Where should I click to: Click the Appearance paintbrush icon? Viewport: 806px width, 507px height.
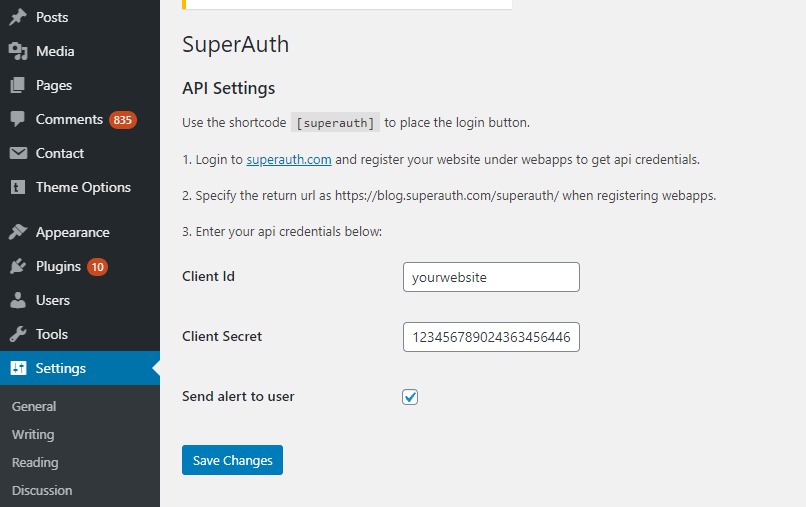click(x=18, y=232)
